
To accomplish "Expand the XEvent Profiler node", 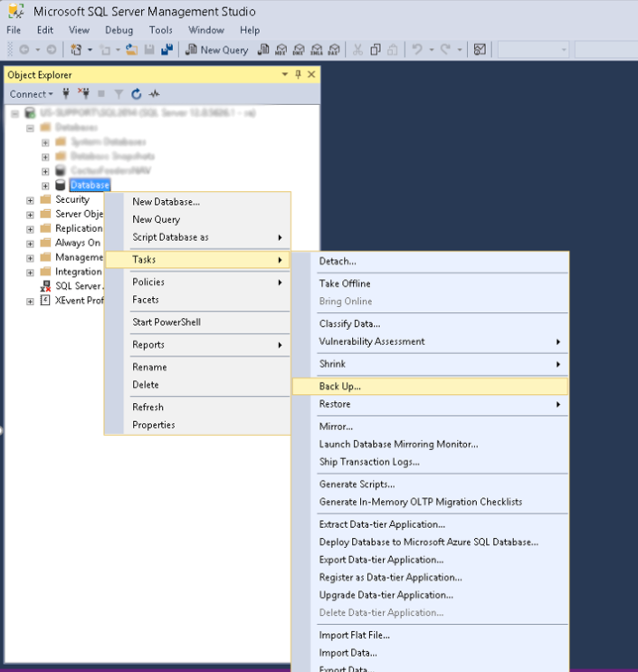I will tap(30, 302).
